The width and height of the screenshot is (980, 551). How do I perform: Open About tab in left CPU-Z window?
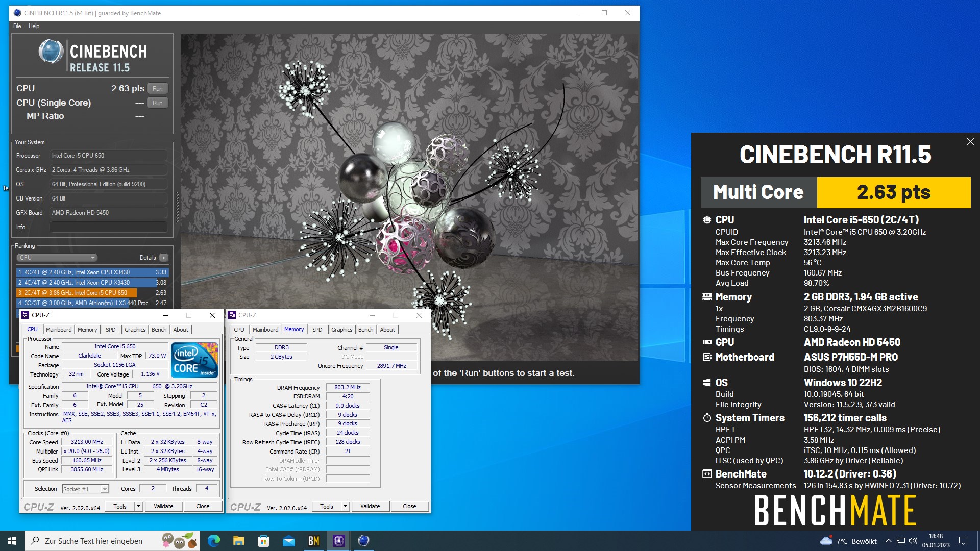pyautogui.click(x=181, y=330)
